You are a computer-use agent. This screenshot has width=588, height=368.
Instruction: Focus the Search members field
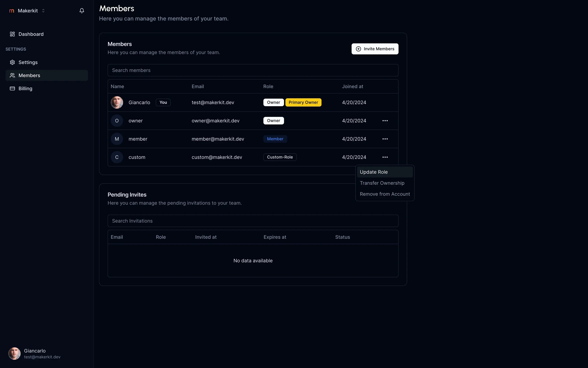point(253,70)
